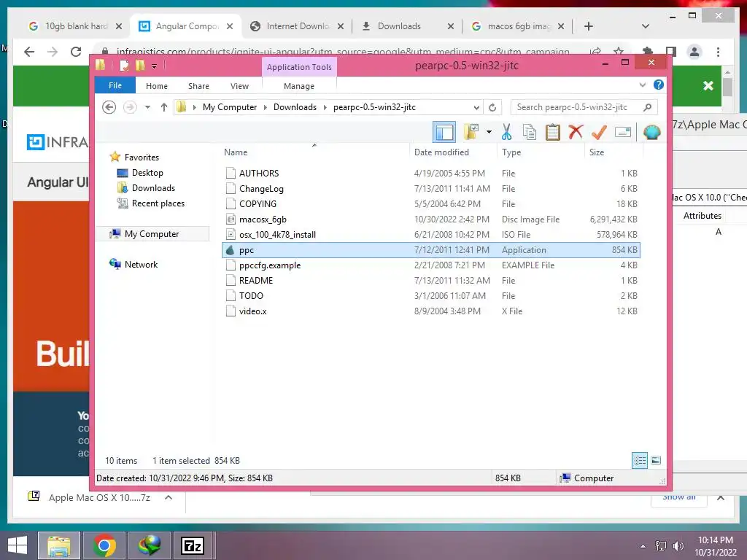747x560 pixels.
Task: Open File Explorer from taskbar
Action: tap(59, 545)
